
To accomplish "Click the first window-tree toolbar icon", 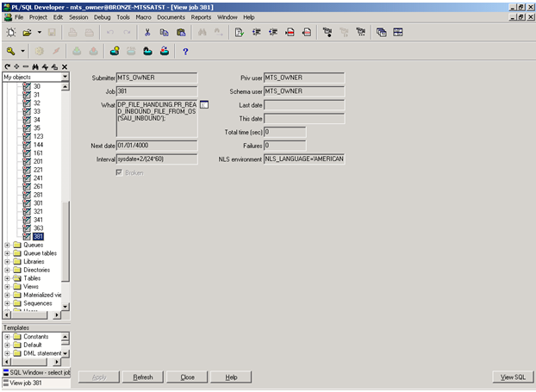I will tap(327, 33).
